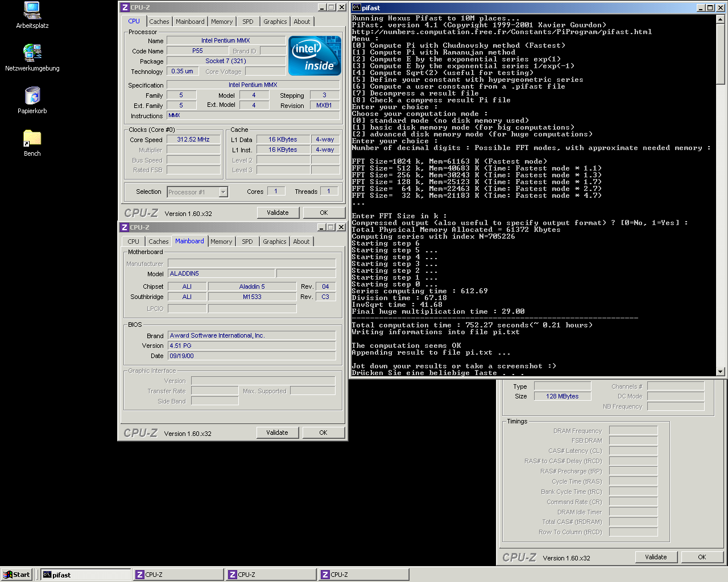Open the Mainboard tab in top CPU-Z
Screen dimensions: 728x582
(190, 22)
